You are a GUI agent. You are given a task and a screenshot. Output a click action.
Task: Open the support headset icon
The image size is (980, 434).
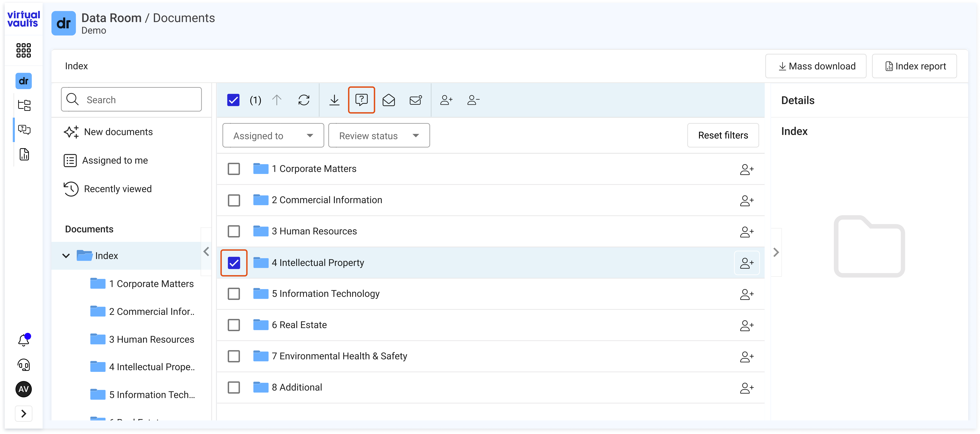24,365
